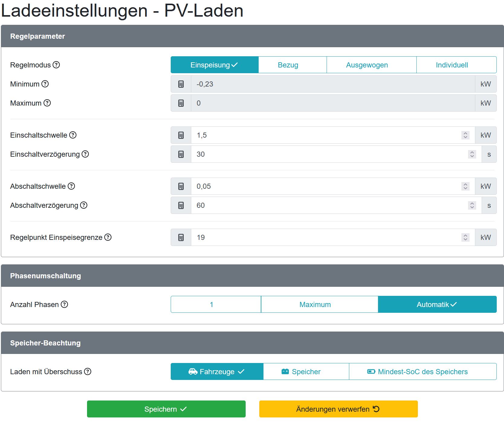Click Einschaltschwelle spinner arrows

465,135
